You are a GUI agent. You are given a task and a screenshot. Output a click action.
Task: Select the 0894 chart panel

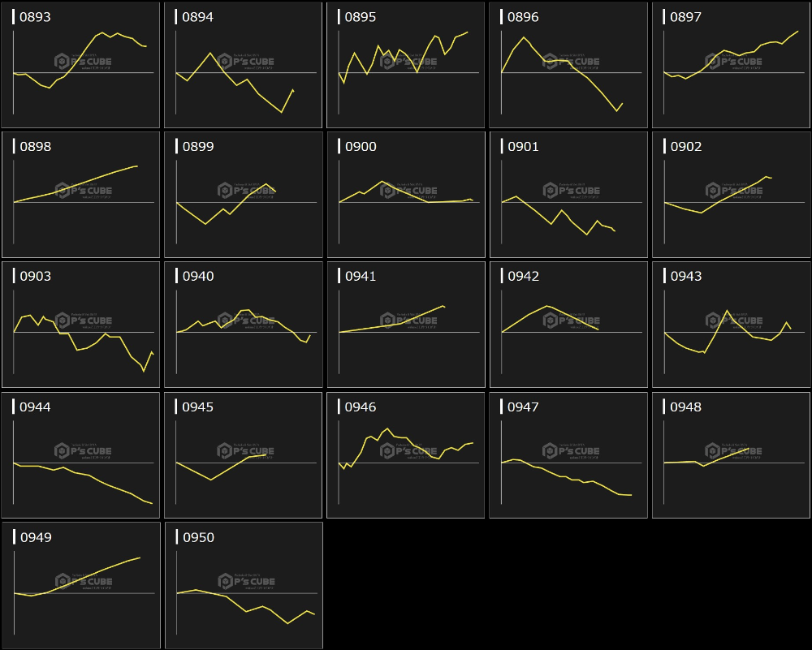coord(243,65)
